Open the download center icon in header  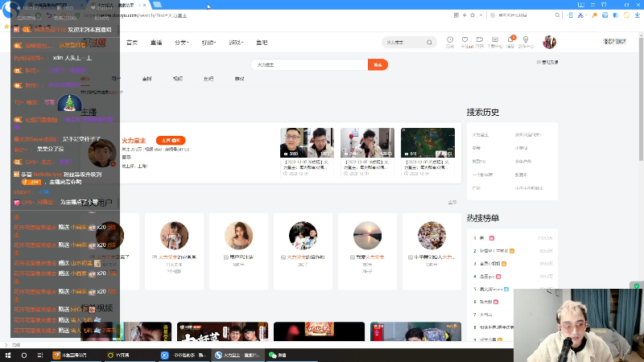(x=495, y=39)
